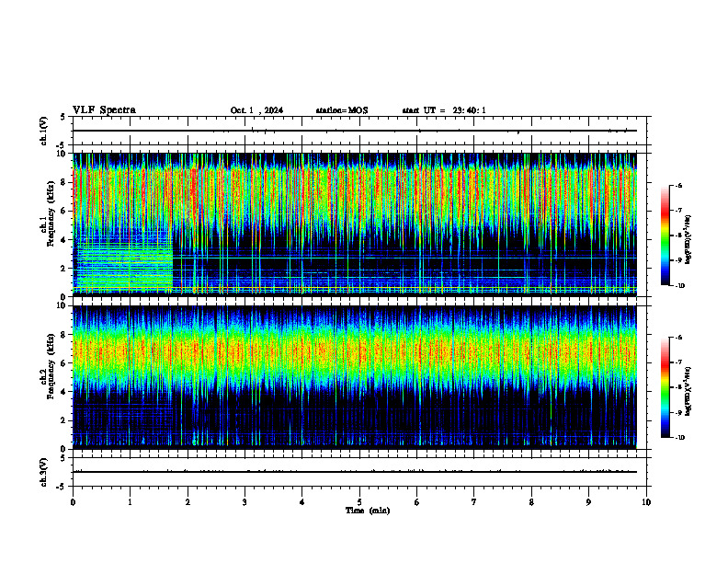Click the "-6" label on ch.1 colorbar
This screenshot has width=728, height=563.
[x=678, y=185]
